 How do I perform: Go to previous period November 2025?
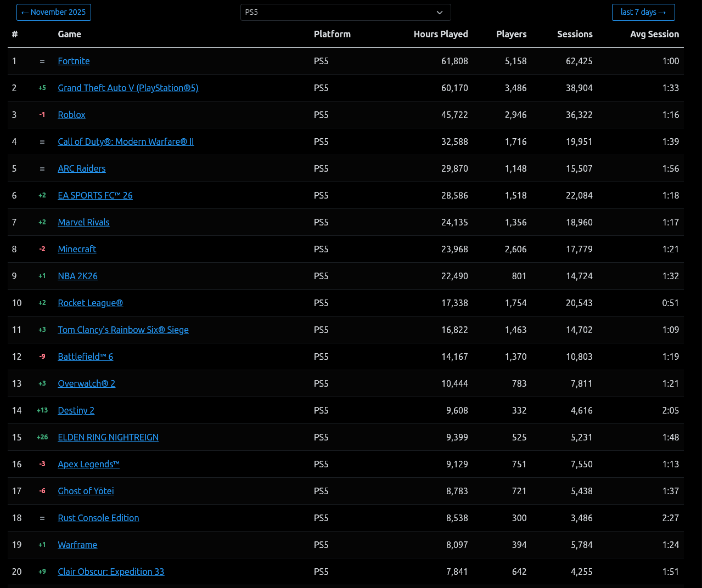click(x=54, y=12)
